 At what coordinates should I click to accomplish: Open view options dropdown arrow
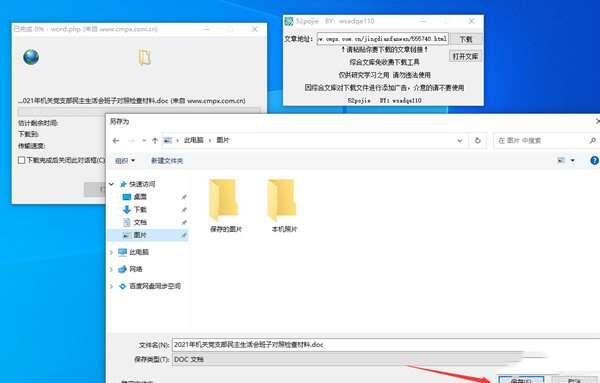click(572, 160)
